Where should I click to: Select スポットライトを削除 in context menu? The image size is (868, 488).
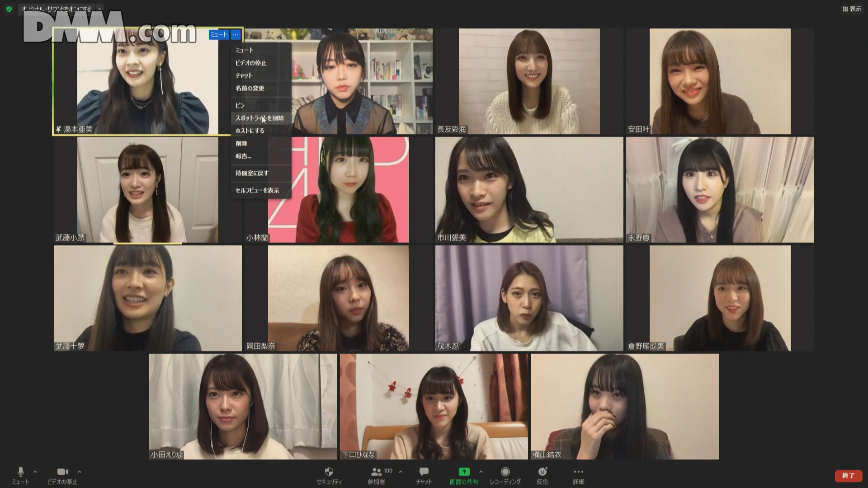tap(259, 118)
